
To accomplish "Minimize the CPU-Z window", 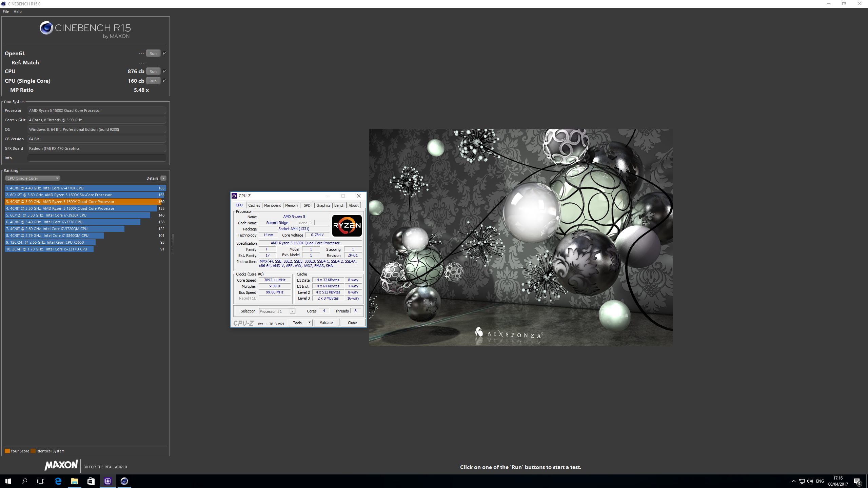I will point(328,196).
